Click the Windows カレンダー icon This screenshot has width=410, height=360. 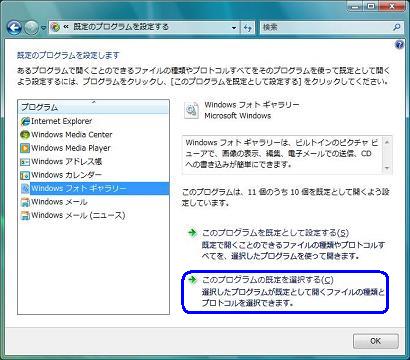(25, 175)
